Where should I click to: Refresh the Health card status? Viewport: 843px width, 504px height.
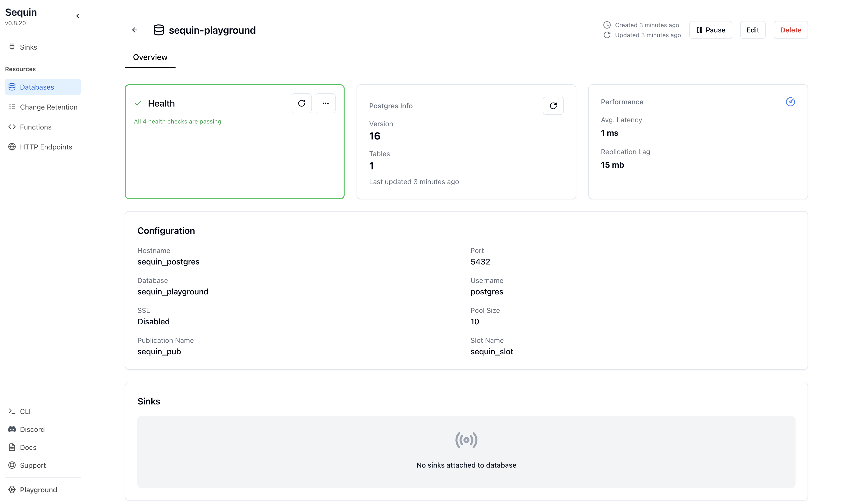click(301, 103)
